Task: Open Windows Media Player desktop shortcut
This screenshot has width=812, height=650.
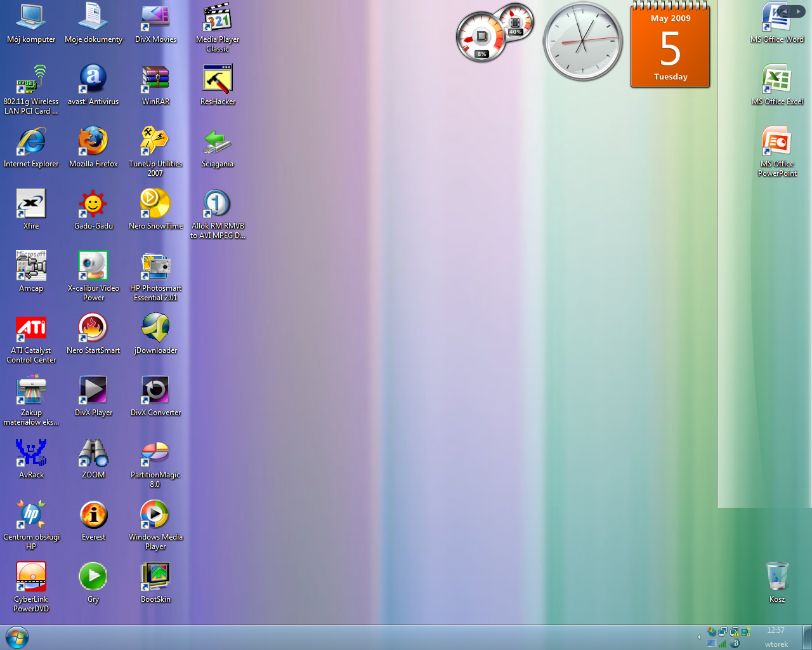Action: point(155,525)
